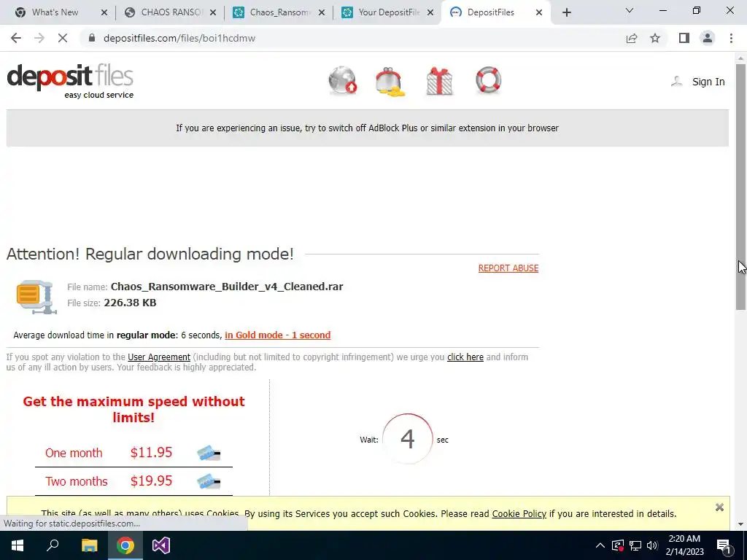Stop loading the page
Viewport: 747px width, 560px height.
click(63, 38)
